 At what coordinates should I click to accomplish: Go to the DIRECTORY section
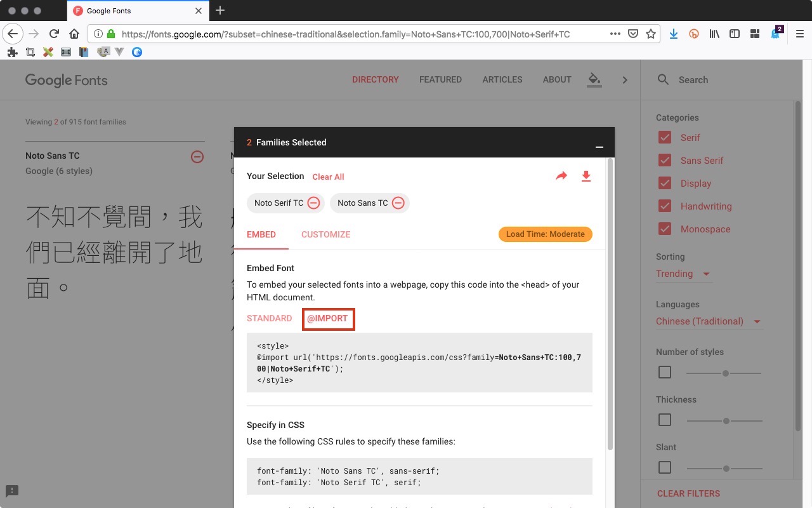(x=376, y=79)
